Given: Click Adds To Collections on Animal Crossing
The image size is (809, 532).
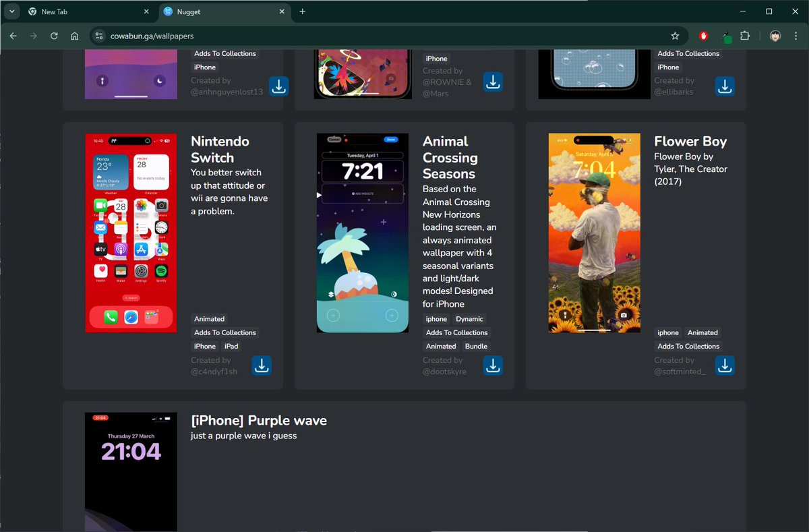Looking at the screenshot, I should pyautogui.click(x=457, y=332).
